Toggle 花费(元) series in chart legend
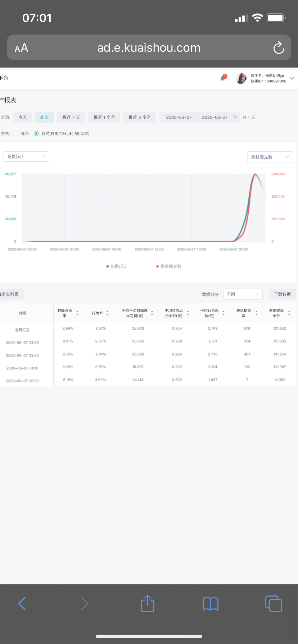298x644 pixels. pyautogui.click(x=116, y=267)
